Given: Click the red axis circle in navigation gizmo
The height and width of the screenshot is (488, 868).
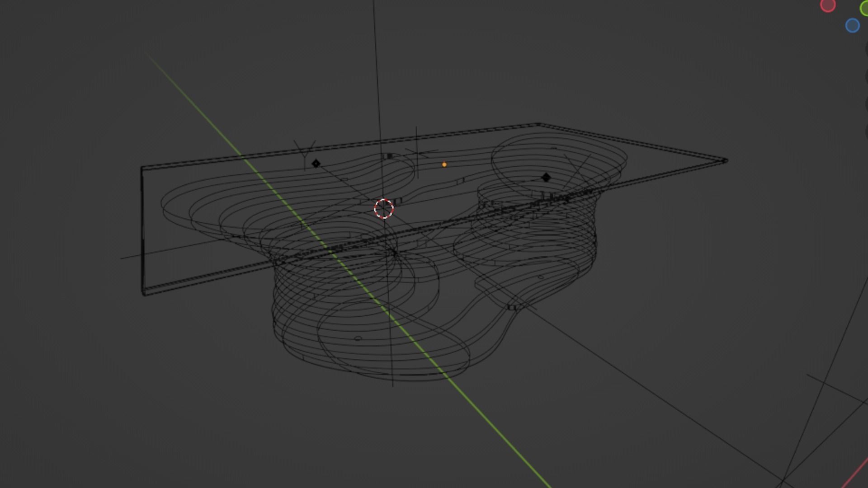Looking at the screenshot, I should click(827, 5).
